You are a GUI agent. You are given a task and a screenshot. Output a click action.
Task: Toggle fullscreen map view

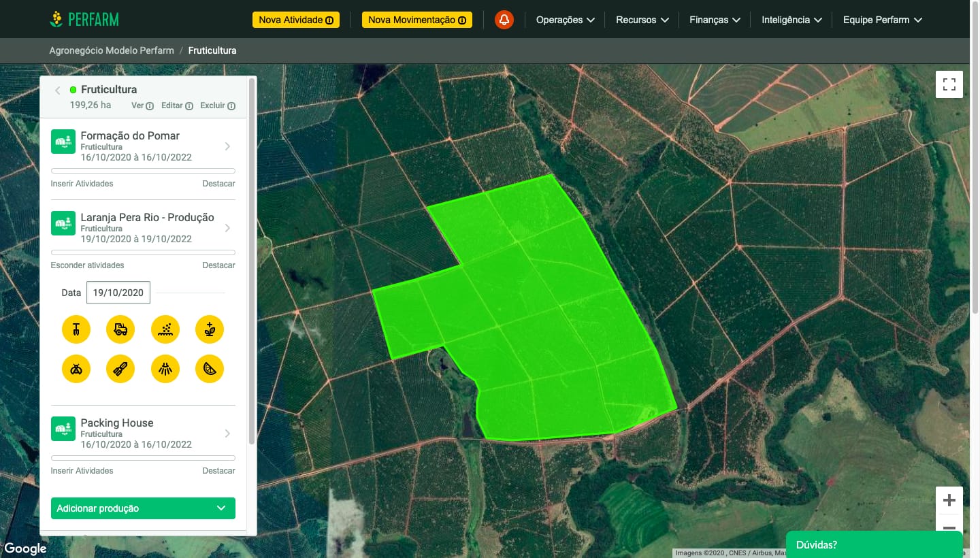pos(949,84)
